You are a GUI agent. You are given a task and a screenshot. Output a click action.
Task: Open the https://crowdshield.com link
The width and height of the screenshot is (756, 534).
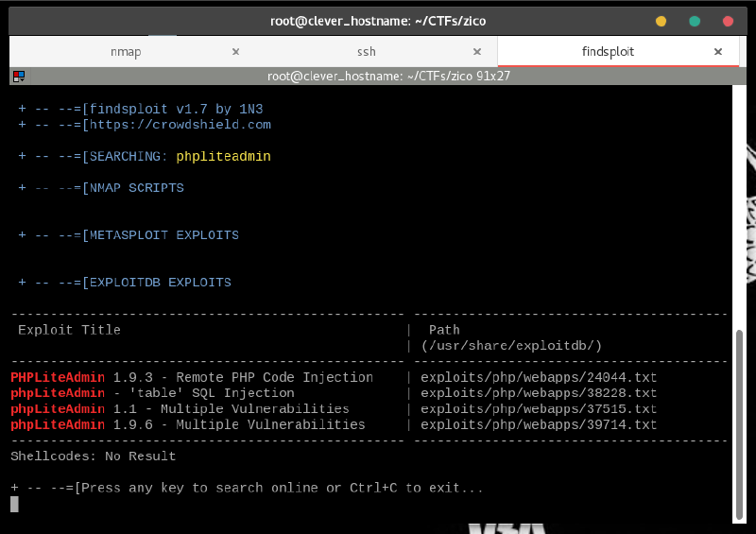point(180,125)
